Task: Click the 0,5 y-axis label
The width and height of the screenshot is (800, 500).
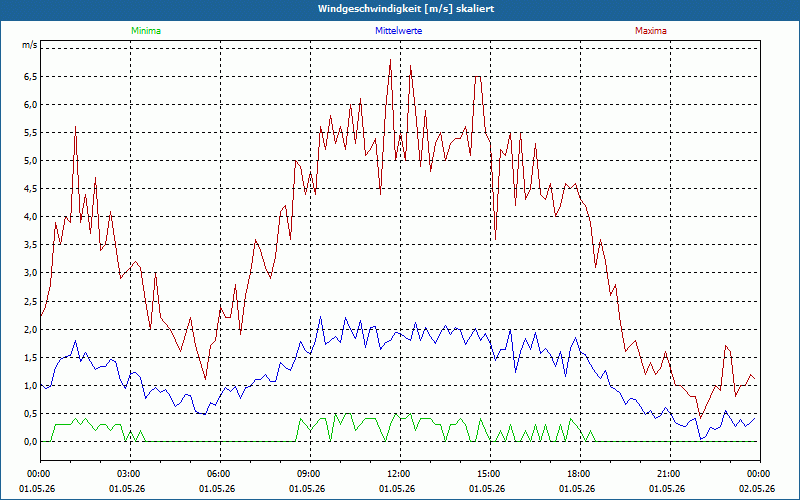Action: [x=31, y=414]
